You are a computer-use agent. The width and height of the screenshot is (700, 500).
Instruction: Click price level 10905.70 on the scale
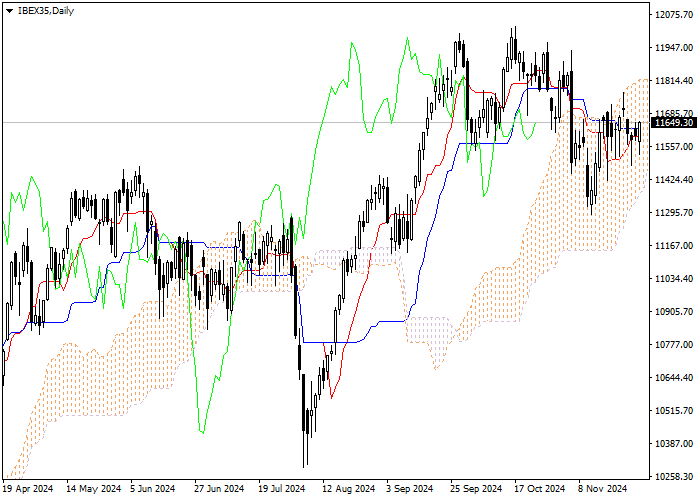[x=674, y=312]
